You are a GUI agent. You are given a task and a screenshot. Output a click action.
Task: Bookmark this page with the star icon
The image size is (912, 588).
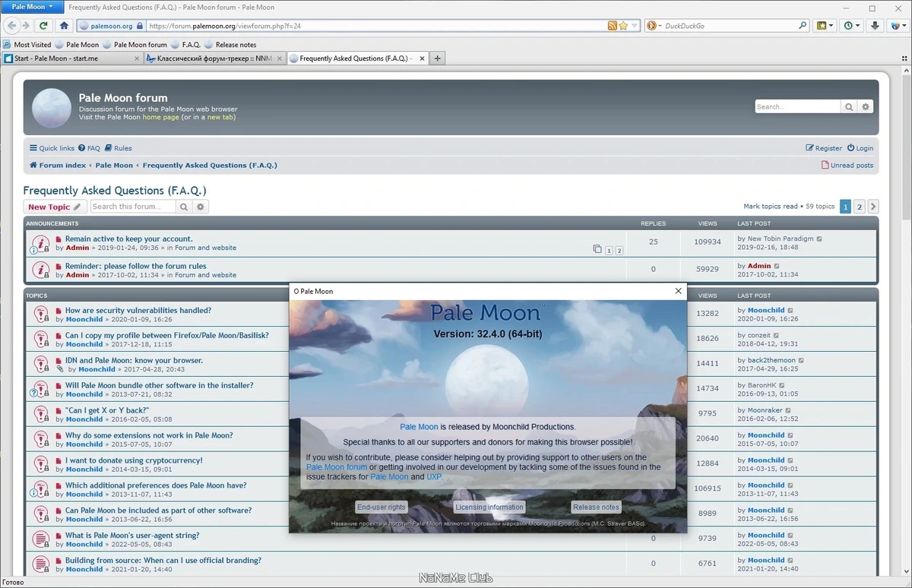tap(623, 26)
